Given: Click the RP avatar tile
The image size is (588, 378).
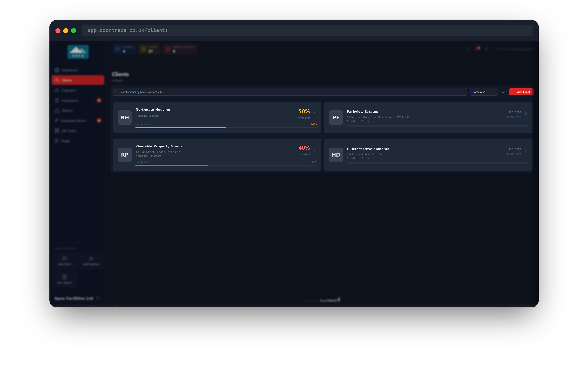Looking at the screenshot, I should [x=125, y=155].
